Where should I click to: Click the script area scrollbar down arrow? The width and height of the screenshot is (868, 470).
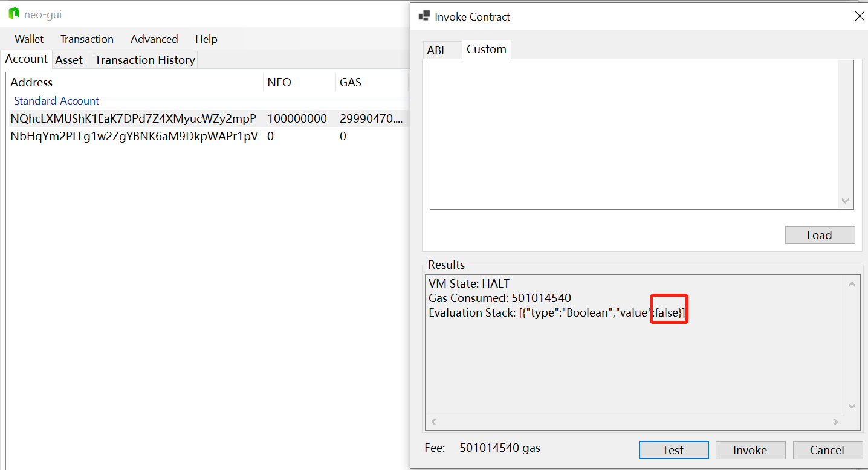(845, 201)
